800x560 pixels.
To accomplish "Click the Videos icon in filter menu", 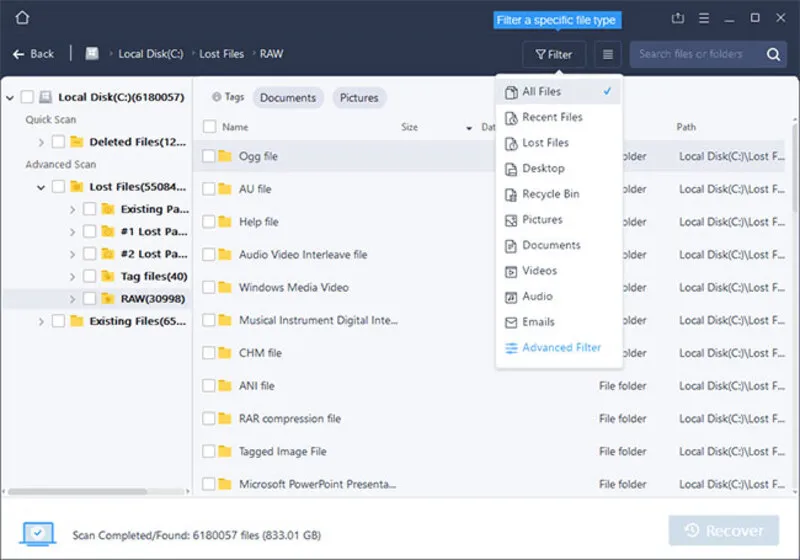I will [x=511, y=271].
